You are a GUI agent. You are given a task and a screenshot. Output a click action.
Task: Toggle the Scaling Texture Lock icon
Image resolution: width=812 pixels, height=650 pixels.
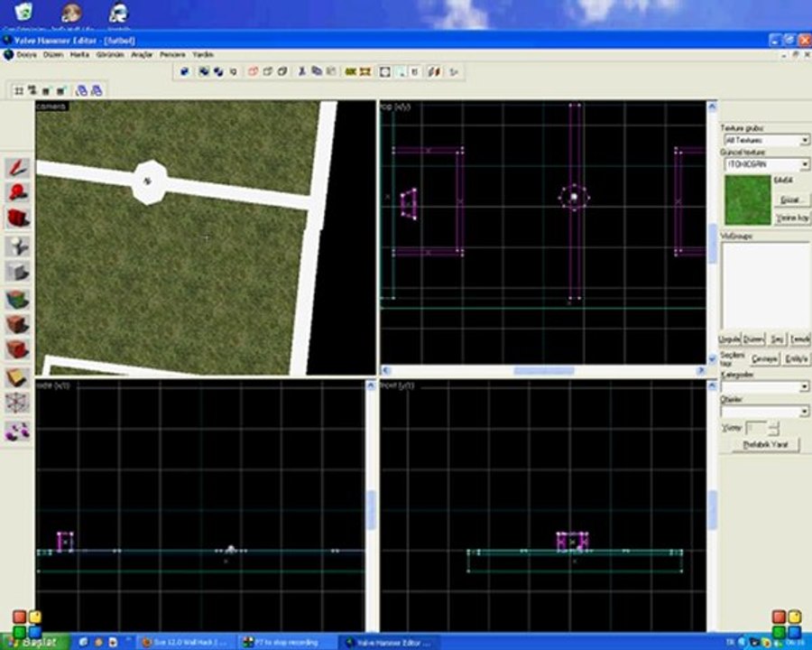click(x=434, y=72)
